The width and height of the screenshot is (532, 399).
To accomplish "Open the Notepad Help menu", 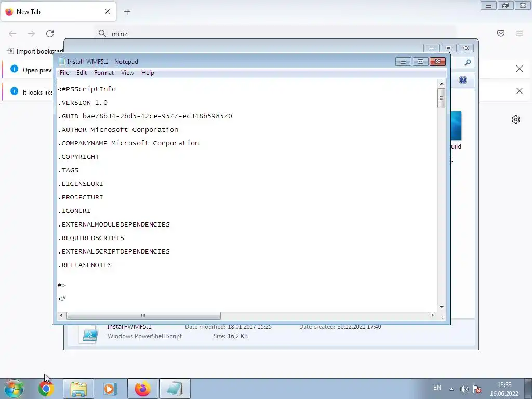I will click(x=148, y=73).
